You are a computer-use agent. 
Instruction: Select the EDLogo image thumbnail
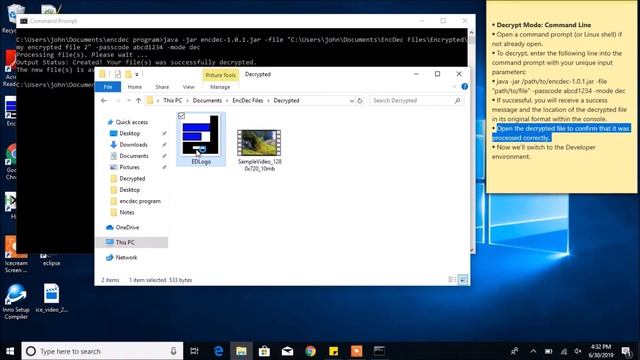[200, 135]
